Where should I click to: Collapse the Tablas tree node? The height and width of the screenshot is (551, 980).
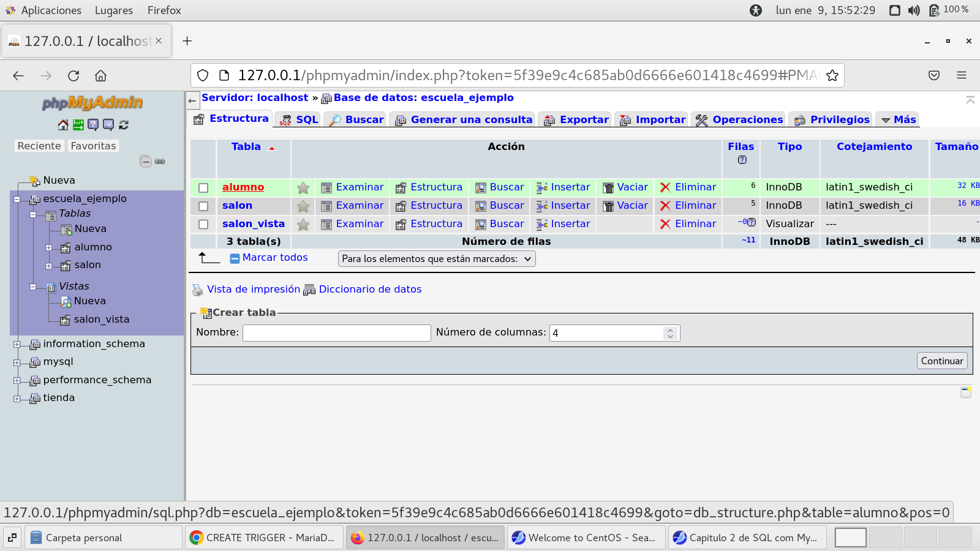coord(33,214)
